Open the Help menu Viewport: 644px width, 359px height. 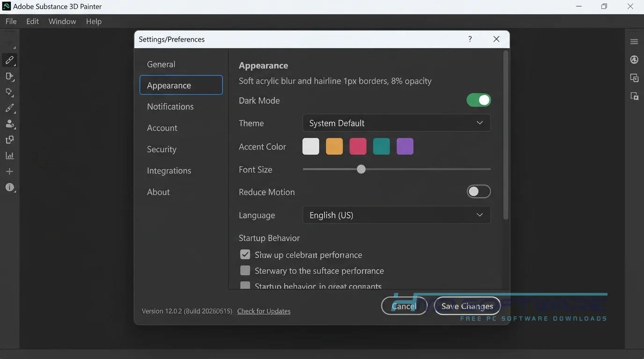(x=94, y=22)
